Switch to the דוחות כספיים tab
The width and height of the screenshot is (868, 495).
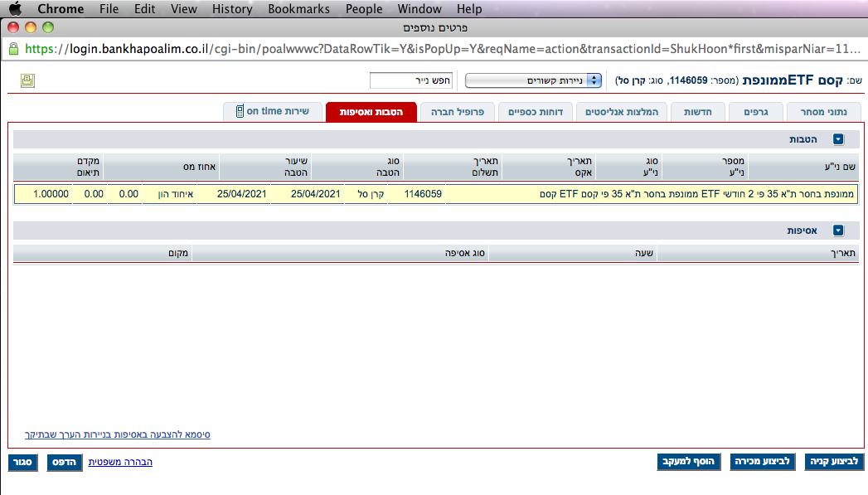(x=536, y=112)
